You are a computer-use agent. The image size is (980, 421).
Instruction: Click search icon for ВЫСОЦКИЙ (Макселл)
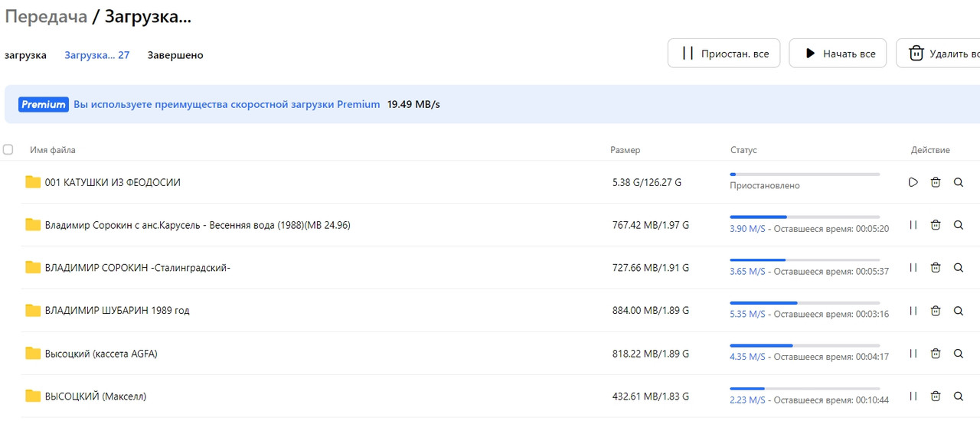point(959,397)
